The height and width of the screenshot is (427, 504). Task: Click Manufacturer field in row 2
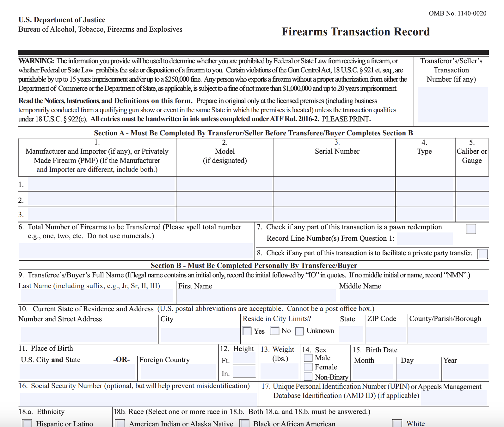point(102,199)
